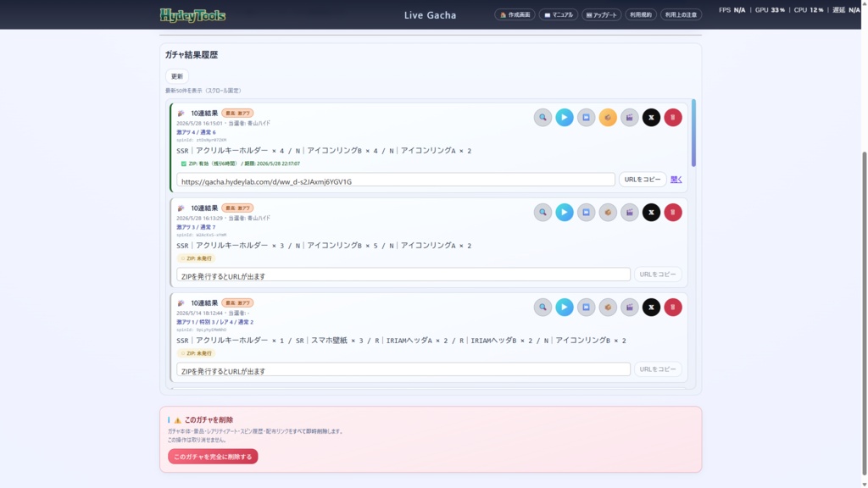Click fast-forward icon on the 18:12:44 result

tap(586, 307)
